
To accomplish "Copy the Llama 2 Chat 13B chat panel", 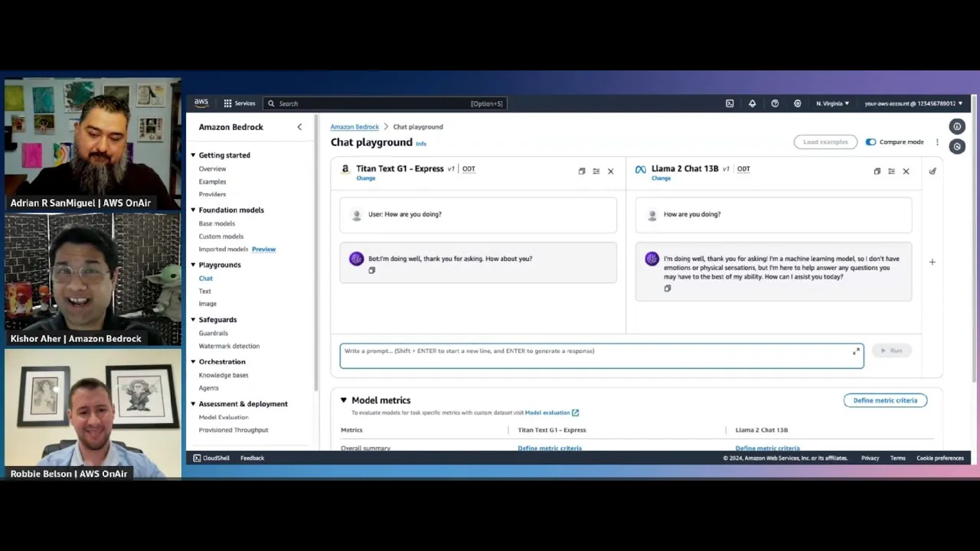I will 877,171.
